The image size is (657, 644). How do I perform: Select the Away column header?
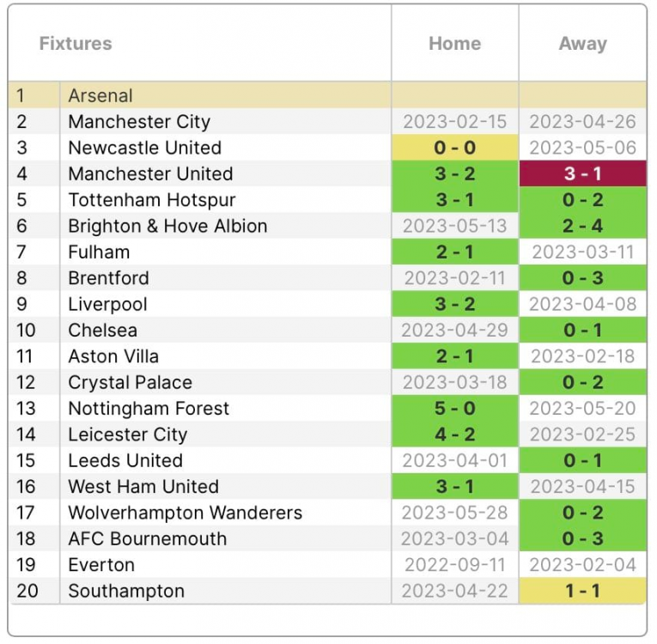pyautogui.click(x=582, y=44)
